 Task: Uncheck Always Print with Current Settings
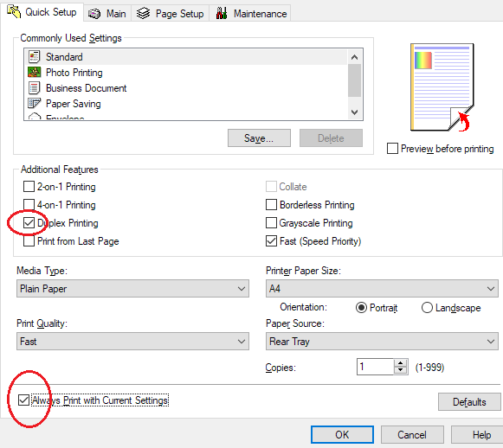(23, 400)
